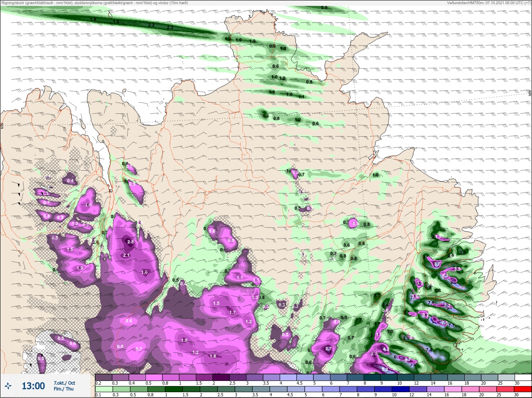
Task: Click the '2.3' value in the northern green band
Action: click(170, 27)
